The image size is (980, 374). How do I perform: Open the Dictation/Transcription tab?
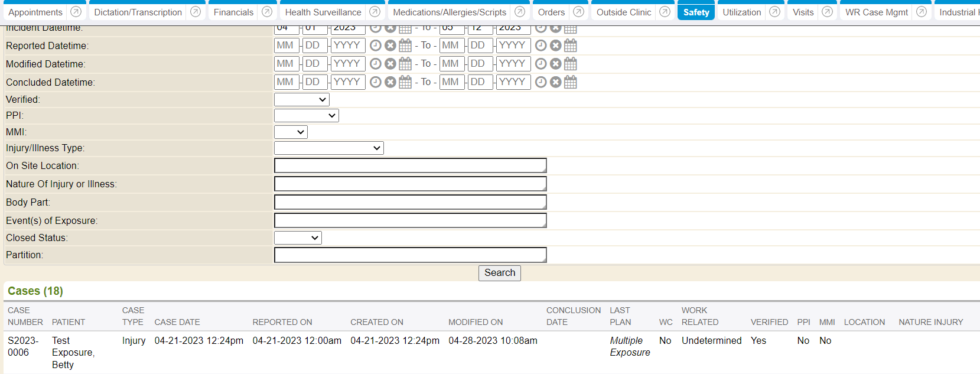point(138,12)
